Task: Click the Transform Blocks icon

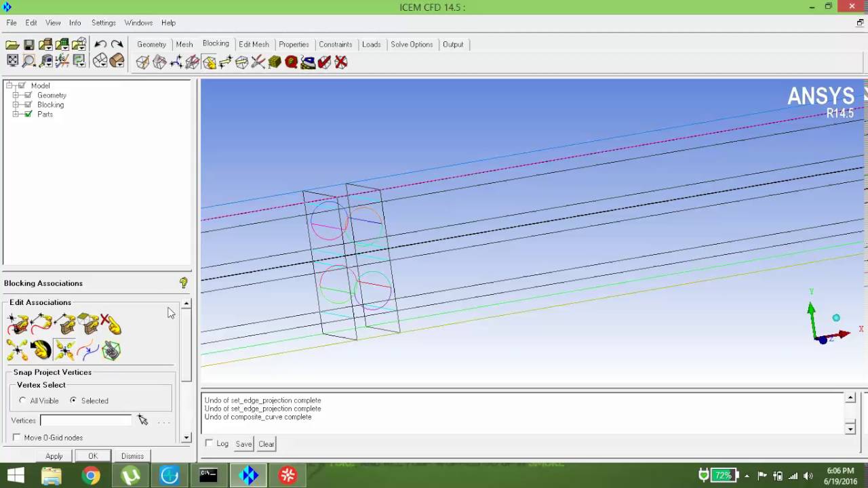Action: pyautogui.click(x=241, y=62)
